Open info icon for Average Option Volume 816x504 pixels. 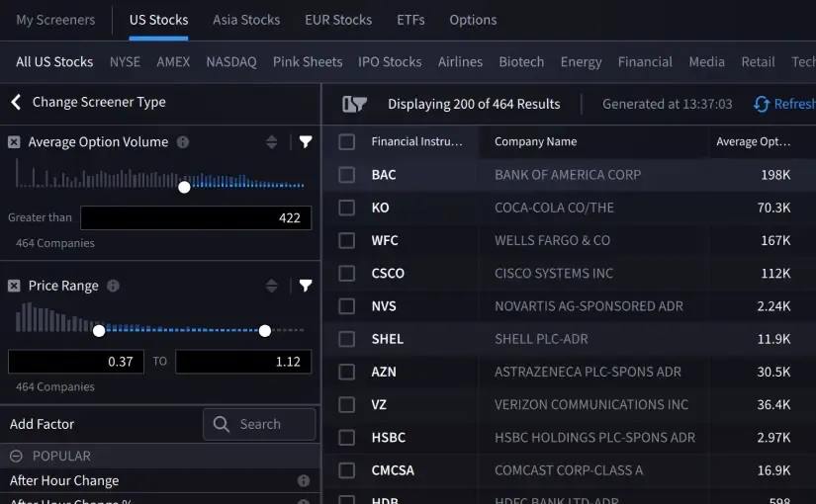[183, 142]
